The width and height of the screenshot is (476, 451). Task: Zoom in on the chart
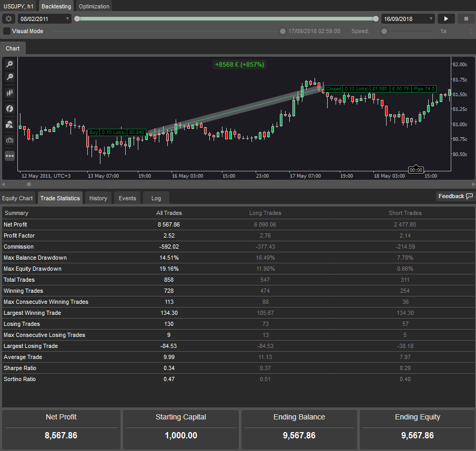[x=9, y=64]
